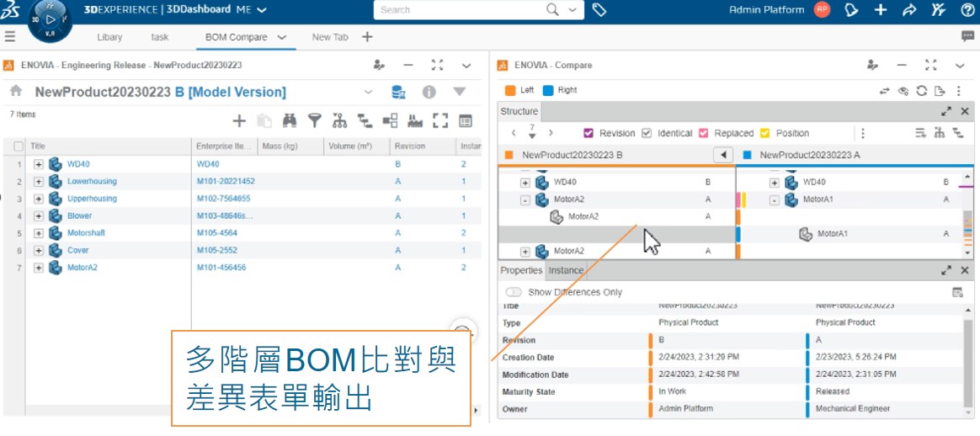
Task: Expand the Blower row
Action: (x=39, y=216)
